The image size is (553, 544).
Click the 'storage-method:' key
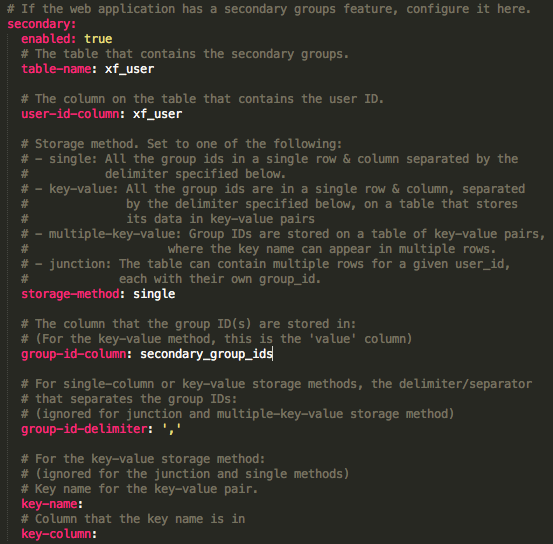pyautogui.click(x=73, y=294)
